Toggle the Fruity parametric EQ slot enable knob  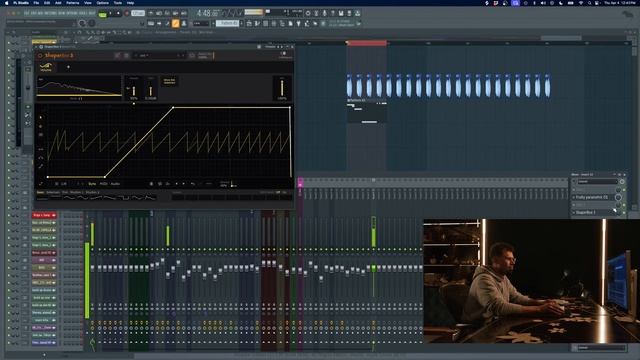[618, 197]
